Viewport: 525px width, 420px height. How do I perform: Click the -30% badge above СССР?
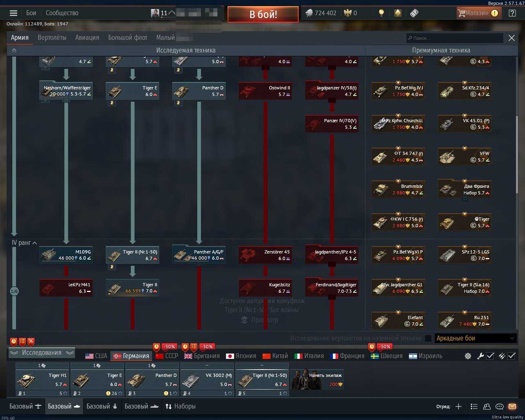coord(169,347)
